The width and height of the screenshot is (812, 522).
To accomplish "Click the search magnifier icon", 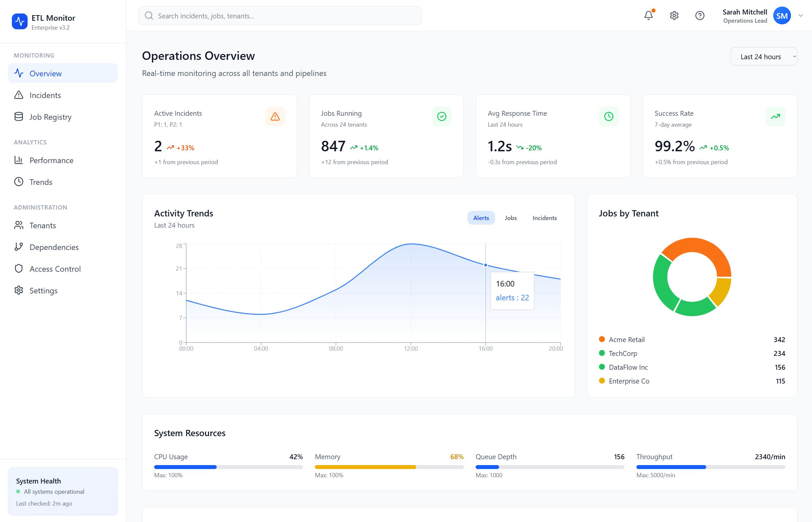I will coord(149,15).
